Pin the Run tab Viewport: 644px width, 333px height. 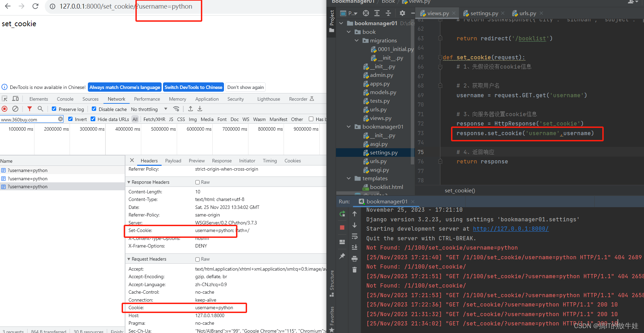[342, 256]
